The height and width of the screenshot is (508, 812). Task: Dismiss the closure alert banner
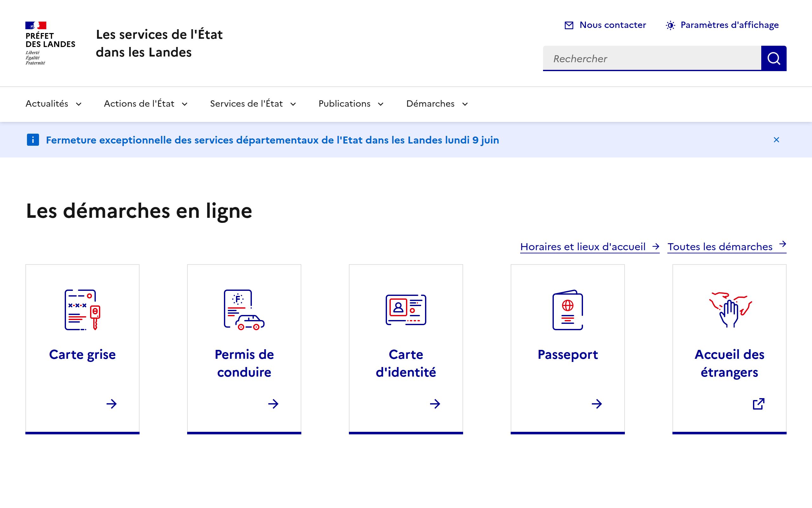coord(776,140)
